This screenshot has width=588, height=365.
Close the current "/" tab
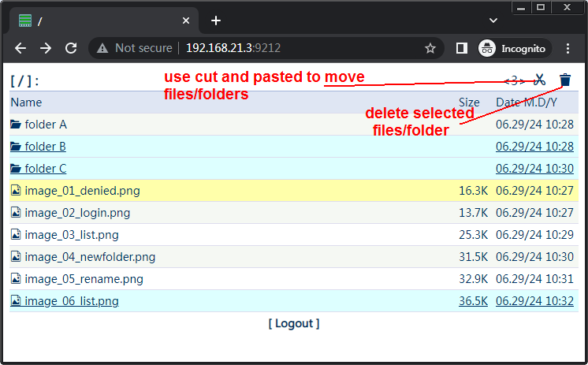[186, 20]
